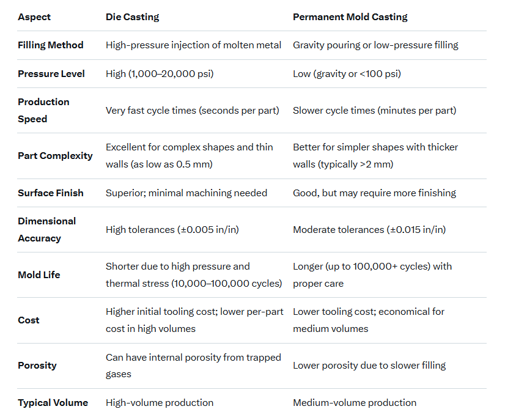Select the Mold Life row label

coord(39,275)
